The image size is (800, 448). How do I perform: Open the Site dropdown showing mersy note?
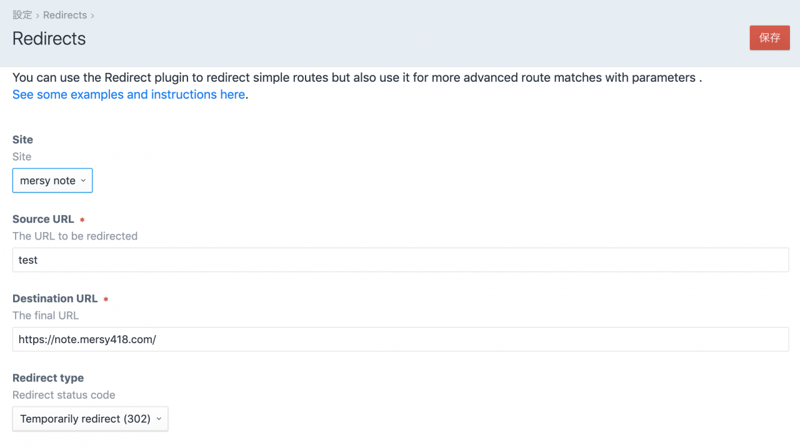(52, 181)
